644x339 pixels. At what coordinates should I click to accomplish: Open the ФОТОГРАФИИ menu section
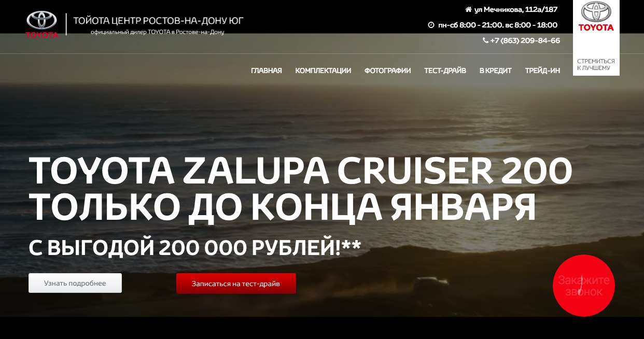point(387,70)
